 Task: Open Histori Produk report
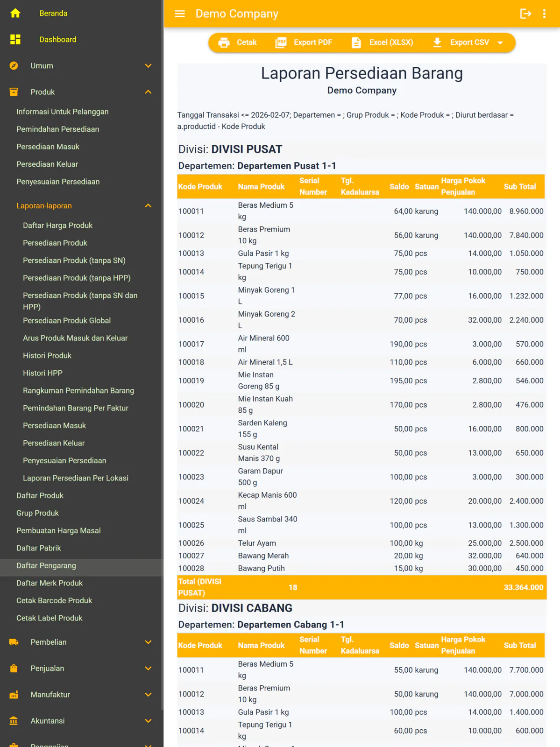tap(47, 355)
